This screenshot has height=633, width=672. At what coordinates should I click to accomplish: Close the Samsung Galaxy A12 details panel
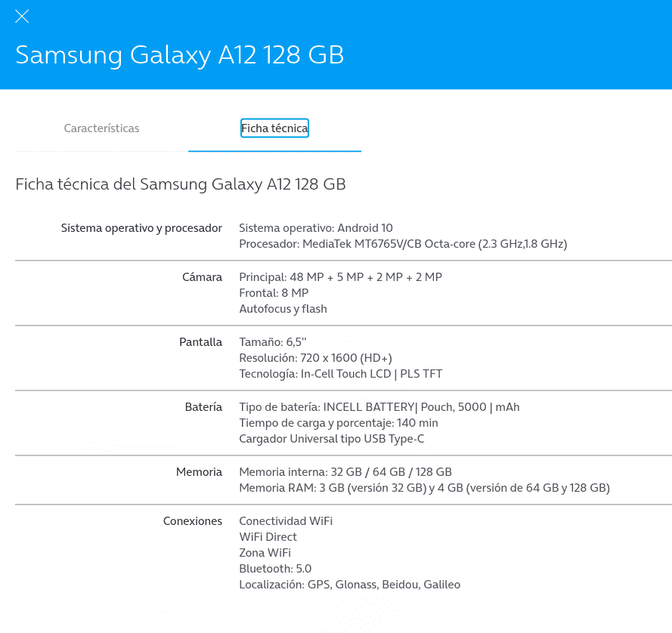[x=22, y=17]
